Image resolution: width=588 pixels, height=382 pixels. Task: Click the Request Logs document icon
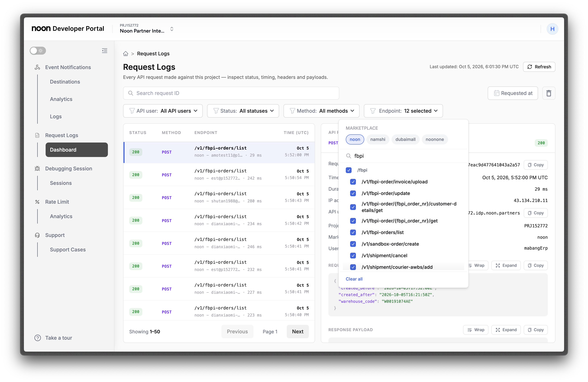(37, 135)
